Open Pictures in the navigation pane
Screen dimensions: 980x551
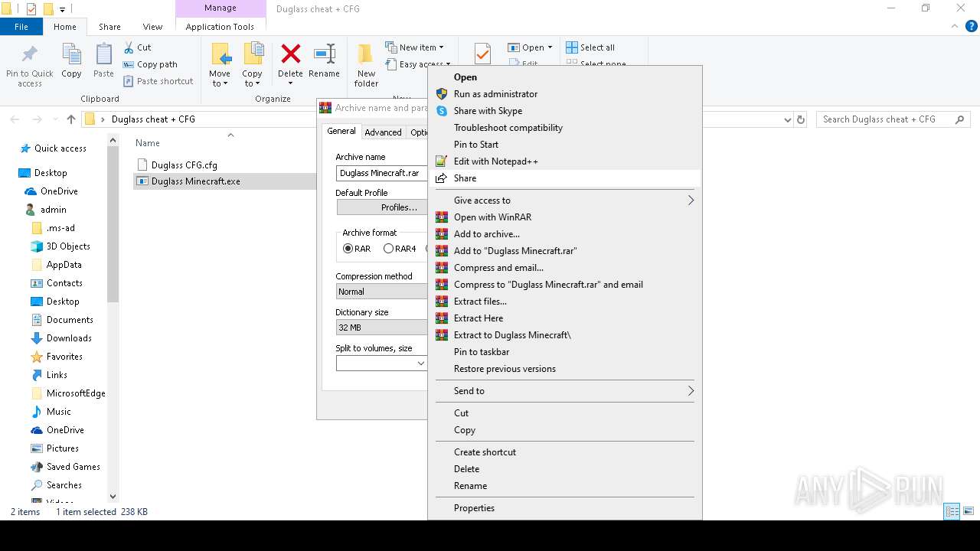tap(62, 448)
